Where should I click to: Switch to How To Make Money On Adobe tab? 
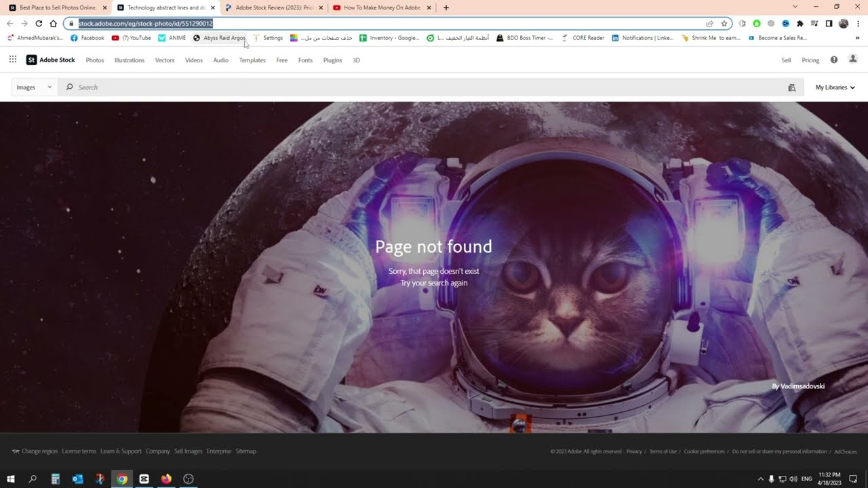click(382, 7)
